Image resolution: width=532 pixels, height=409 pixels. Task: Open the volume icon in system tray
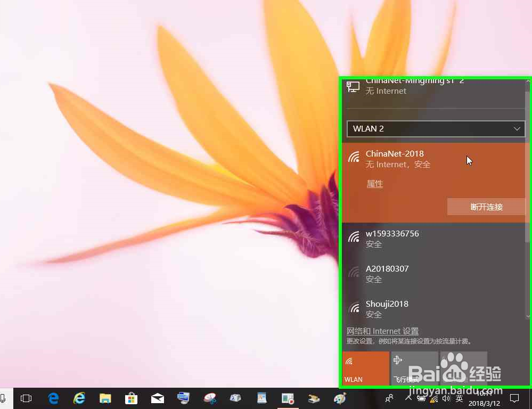coord(446,398)
